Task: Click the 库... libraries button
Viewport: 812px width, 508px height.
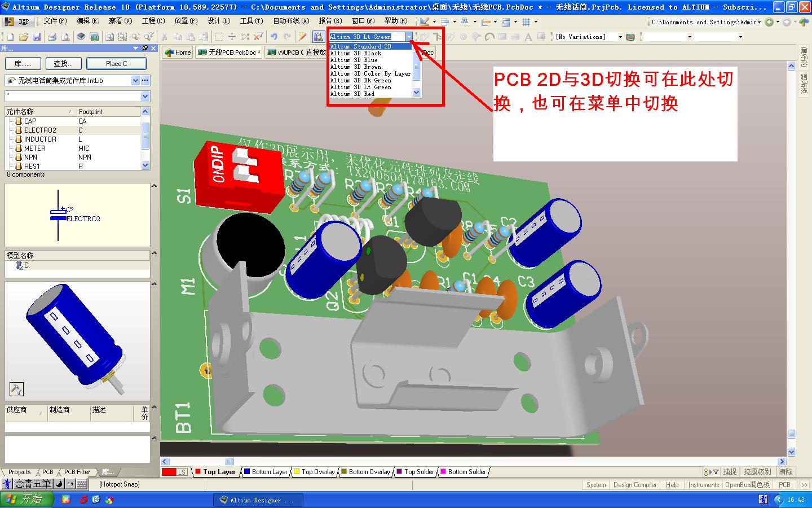Action: click(x=23, y=64)
